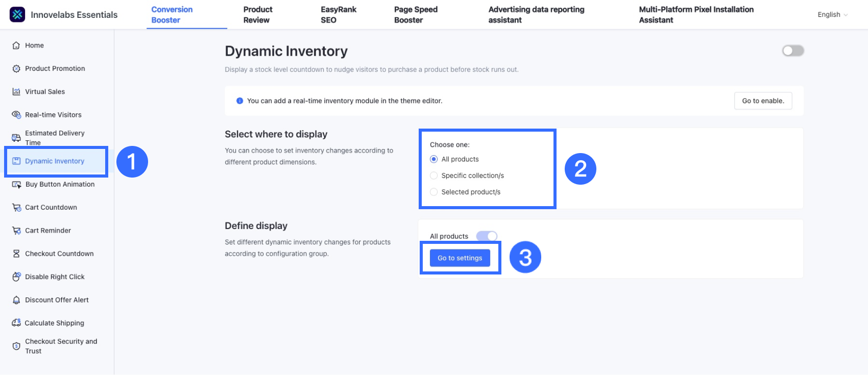The width and height of the screenshot is (868, 375).
Task: Turn off the All products toggle
Action: [x=487, y=236]
